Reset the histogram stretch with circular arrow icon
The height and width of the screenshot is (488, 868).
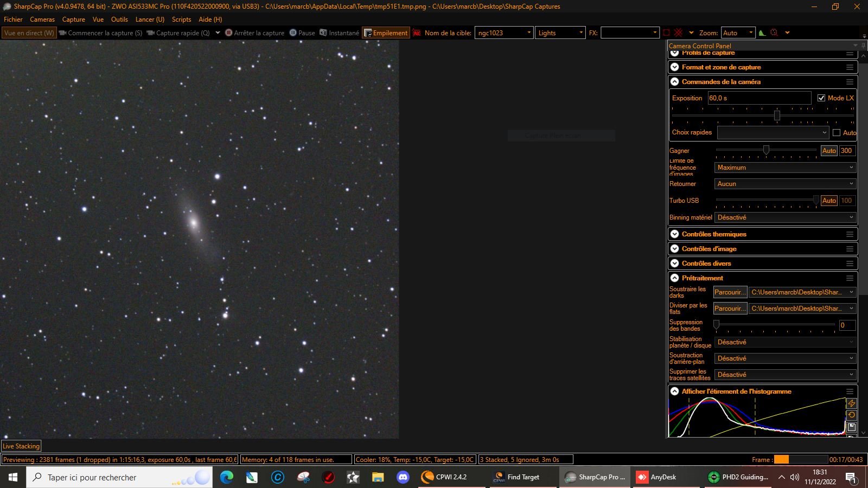pos(851,415)
